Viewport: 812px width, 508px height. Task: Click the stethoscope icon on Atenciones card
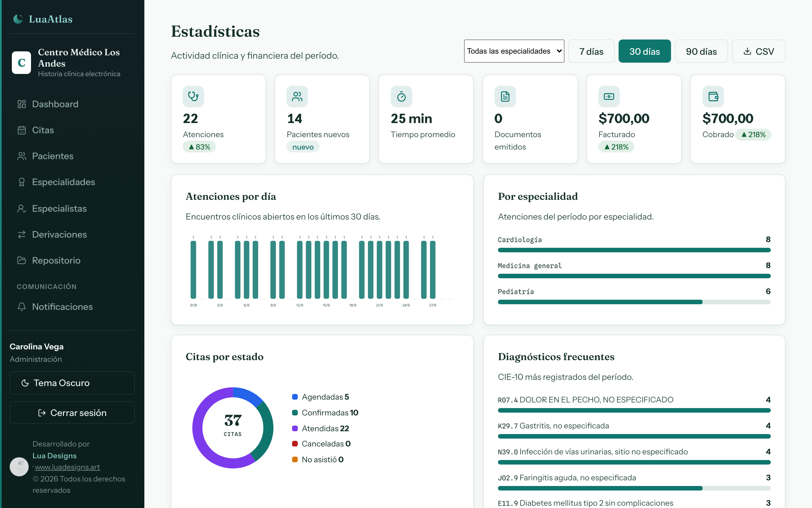tap(193, 97)
